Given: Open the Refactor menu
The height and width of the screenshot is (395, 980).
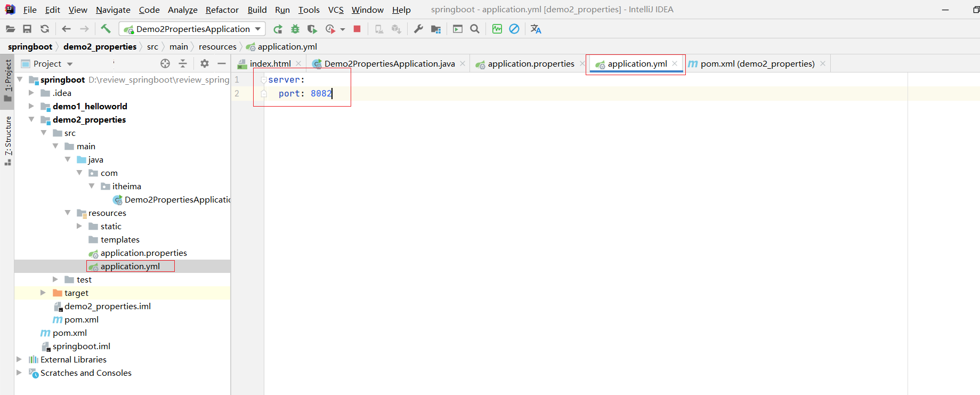Looking at the screenshot, I should [222, 10].
